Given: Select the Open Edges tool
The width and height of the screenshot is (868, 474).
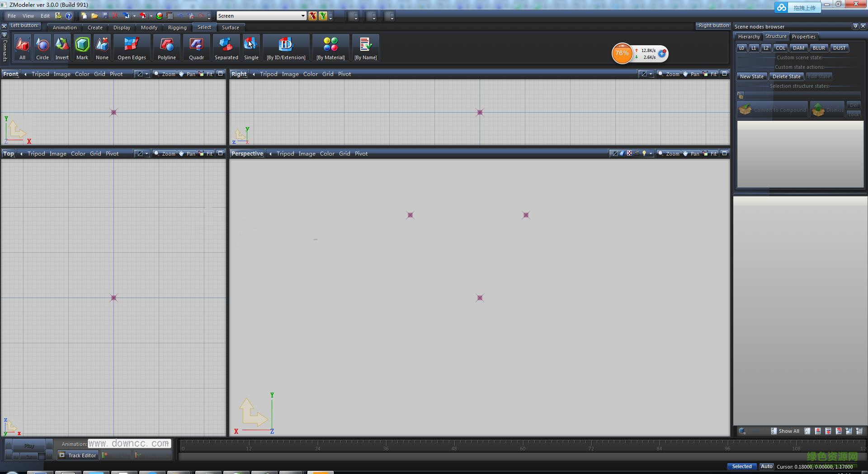Looking at the screenshot, I should [132, 48].
